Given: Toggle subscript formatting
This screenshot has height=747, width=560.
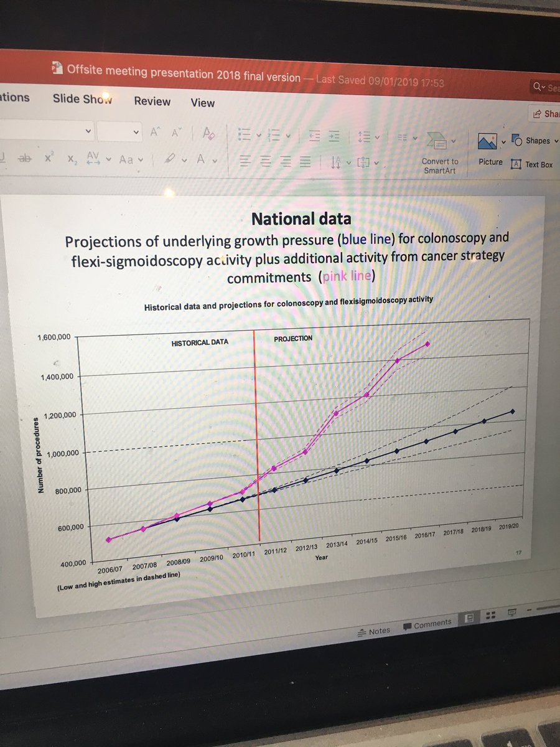Looking at the screenshot, I should click(x=72, y=159).
